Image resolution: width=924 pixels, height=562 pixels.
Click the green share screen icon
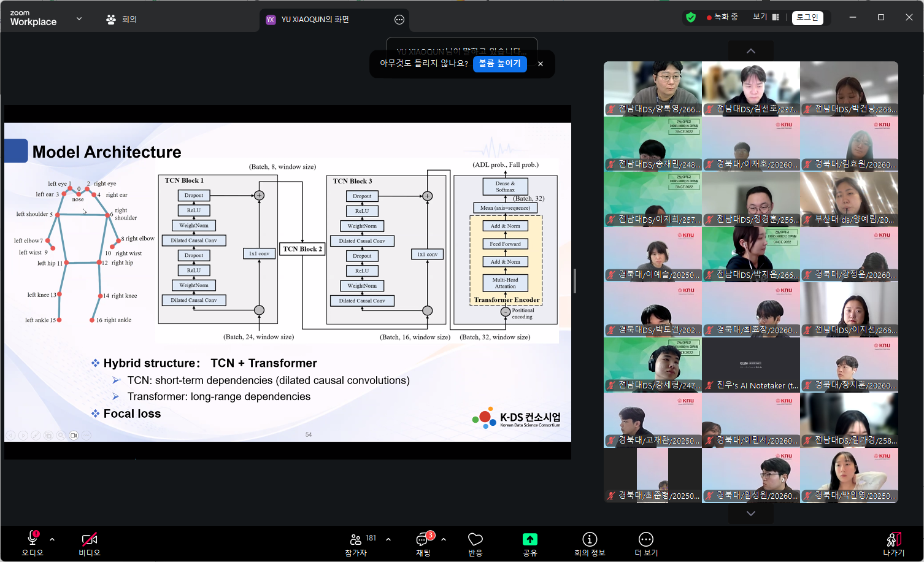(529, 540)
